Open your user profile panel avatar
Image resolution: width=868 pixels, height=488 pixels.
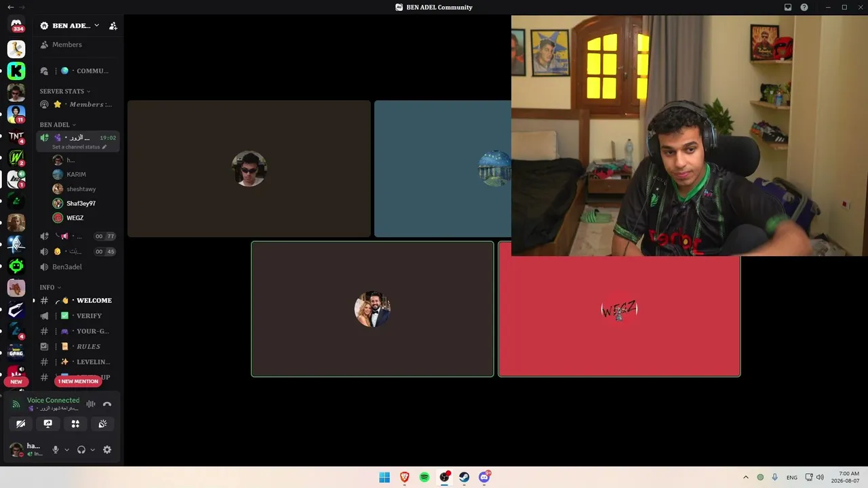16,450
